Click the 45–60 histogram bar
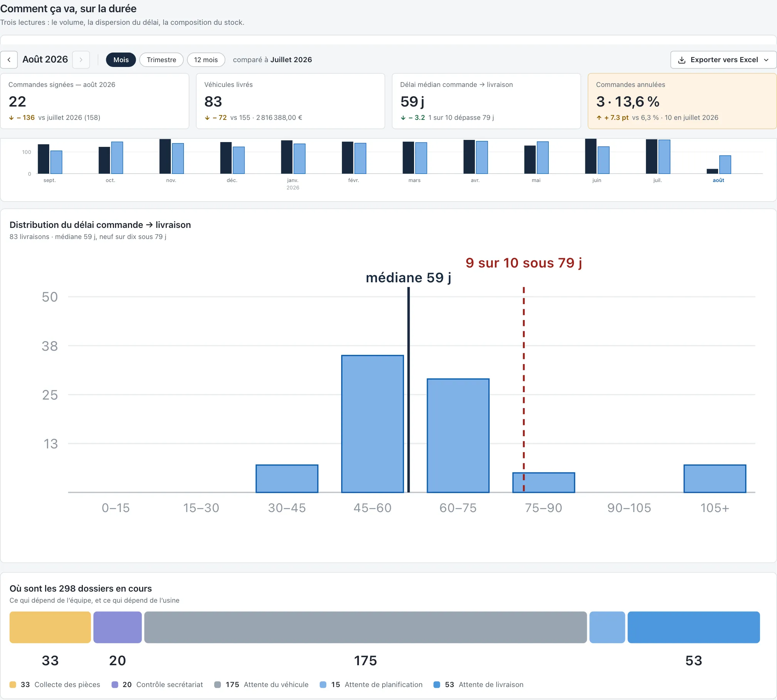The image size is (777, 700). (x=372, y=424)
